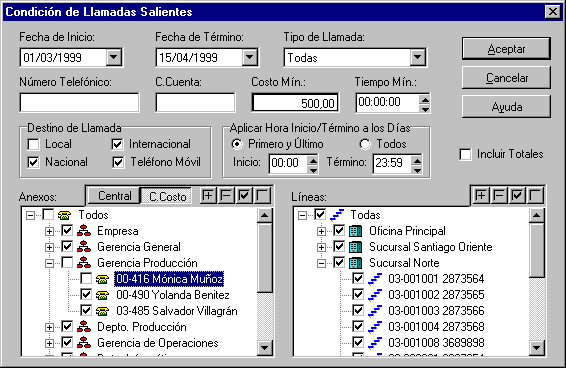
Task: Click the Costo Mín. field showing 500,00
Action: (295, 103)
